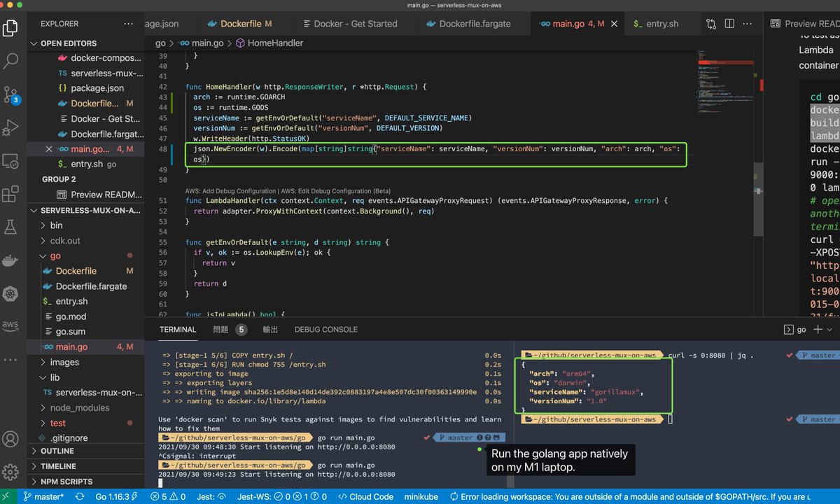
Task: Open the Preview README tab
Action: pyautogui.click(x=805, y=24)
